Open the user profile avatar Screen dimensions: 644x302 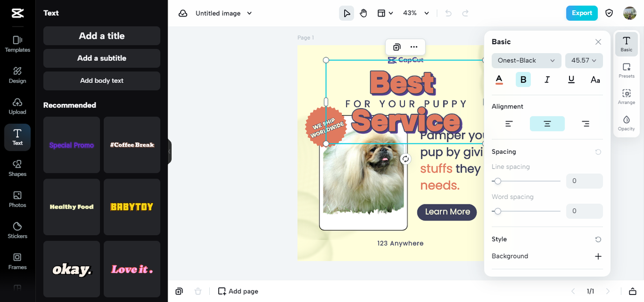click(x=630, y=13)
